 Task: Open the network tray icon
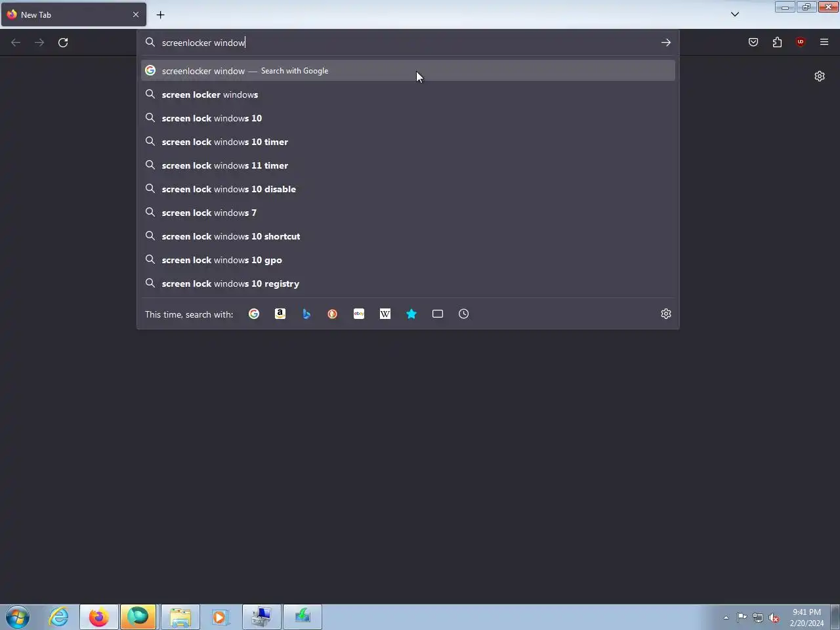pyautogui.click(x=758, y=618)
